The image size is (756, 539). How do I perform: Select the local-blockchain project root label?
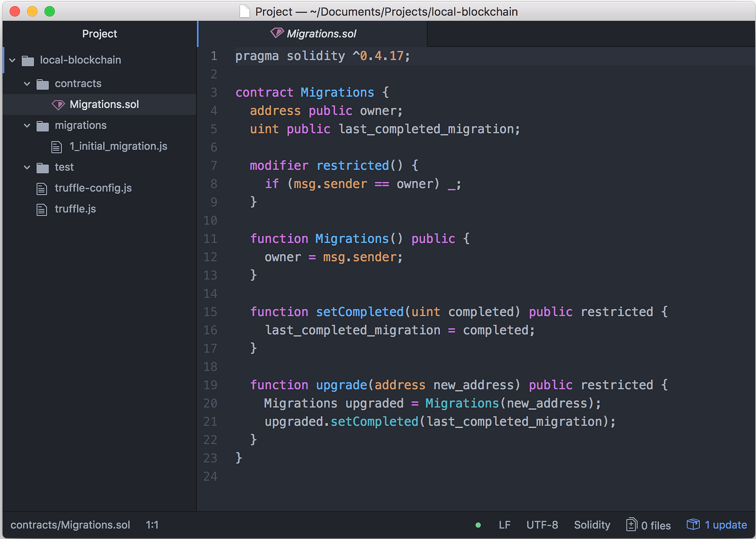[x=80, y=60]
